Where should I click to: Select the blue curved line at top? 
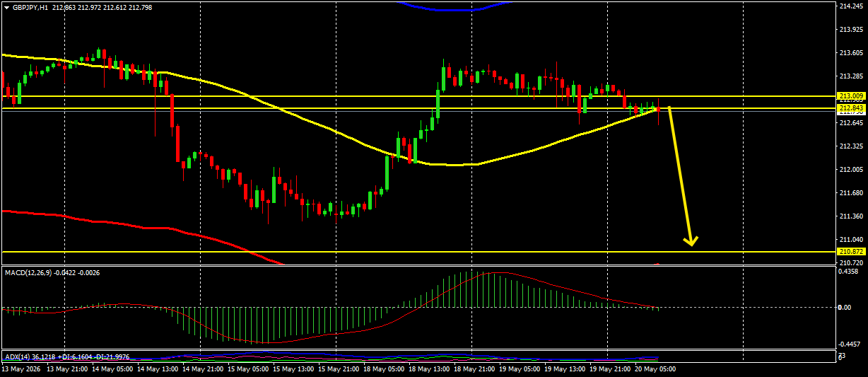[453, 7]
